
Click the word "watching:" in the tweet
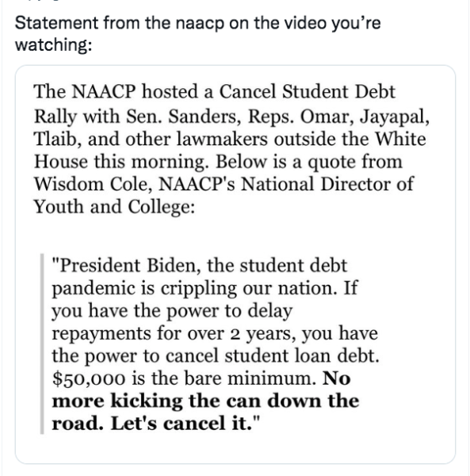coord(53,45)
